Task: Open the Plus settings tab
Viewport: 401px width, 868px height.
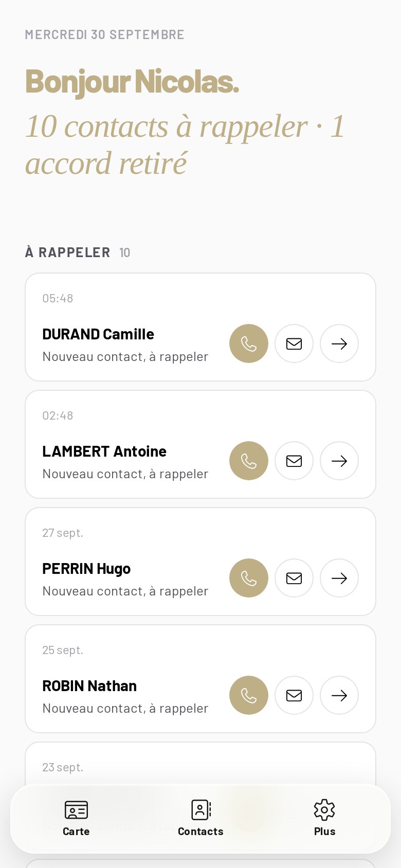Action: tap(324, 818)
